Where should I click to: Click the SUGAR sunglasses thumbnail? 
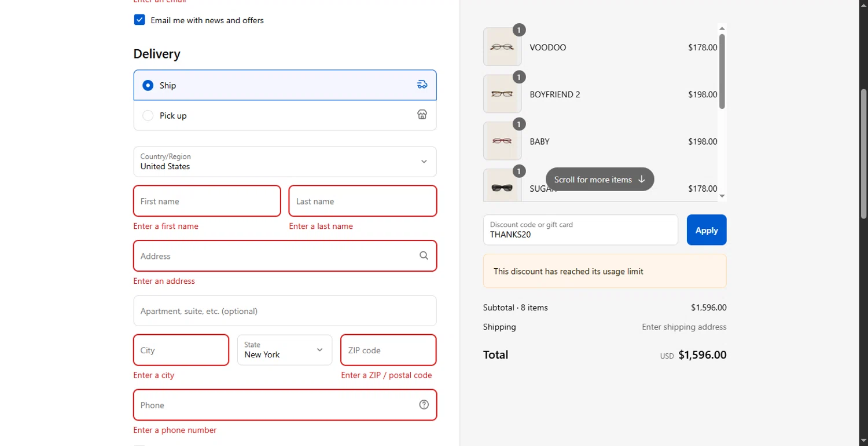pos(502,185)
